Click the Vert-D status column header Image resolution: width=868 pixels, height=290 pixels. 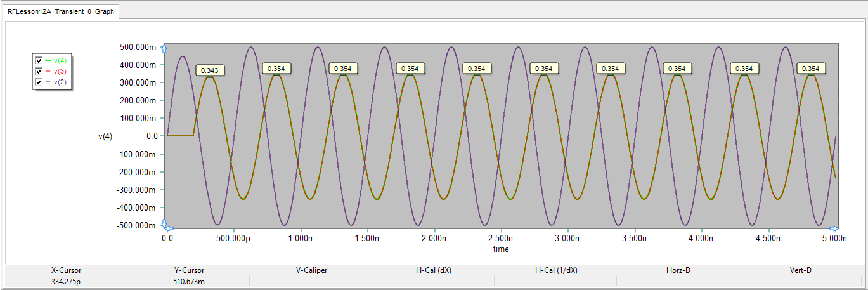tap(800, 270)
